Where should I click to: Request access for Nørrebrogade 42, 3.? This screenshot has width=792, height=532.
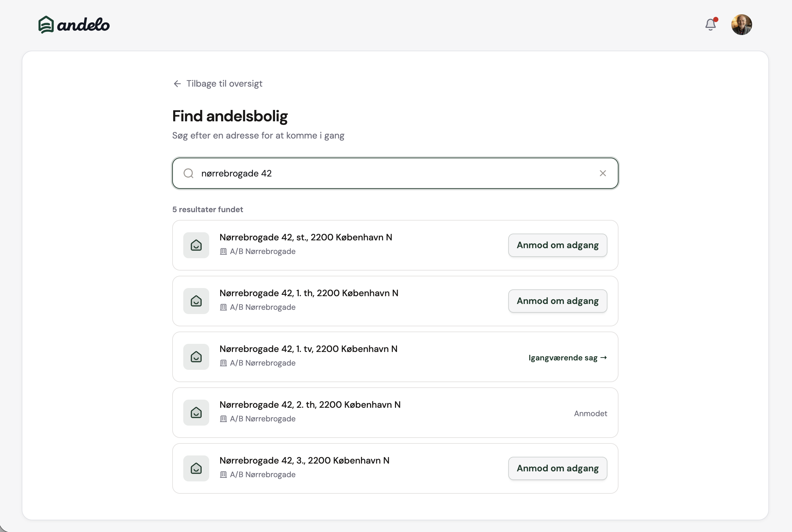coord(557,468)
